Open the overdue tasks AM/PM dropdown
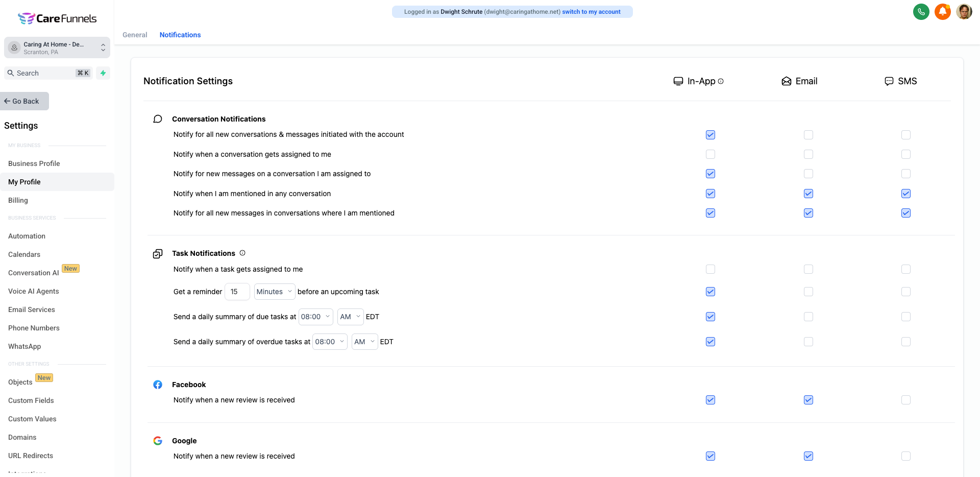Viewport: 980px width, 477px height. click(x=364, y=342)
